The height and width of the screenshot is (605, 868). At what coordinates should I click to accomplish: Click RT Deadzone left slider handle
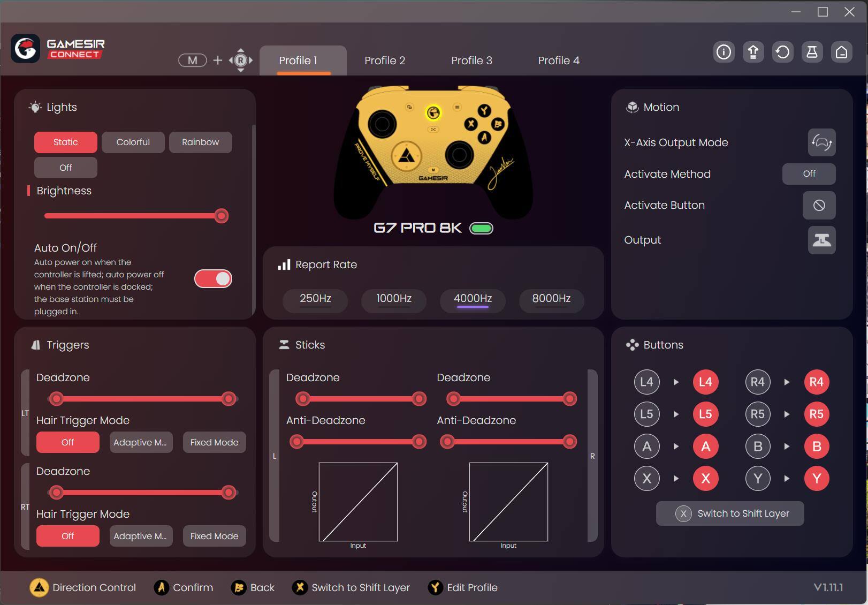56,493
